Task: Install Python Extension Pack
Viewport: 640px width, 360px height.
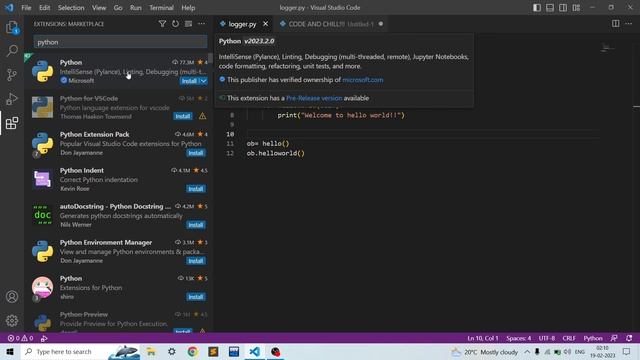Action: point(196,153)
